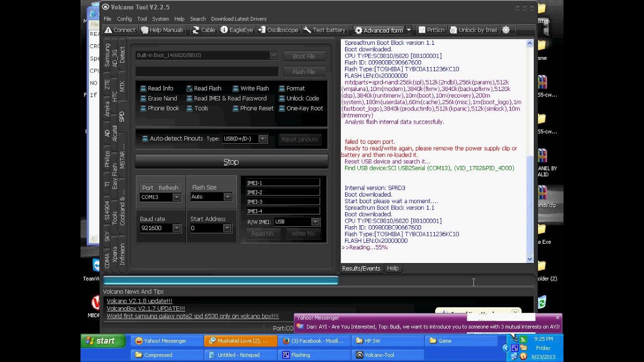Viewport: 644px width, 362px height.
Task: Open the R/W IMEI USB dropdown
Action: (315, 221)
